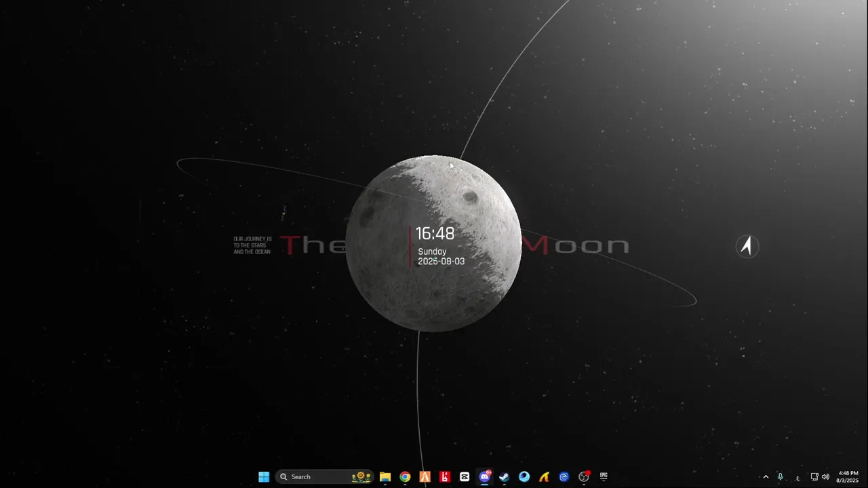Open the 4:48 PM clock and calendar
The width and height of the screenshot is (868, 488).
pyautogui.click(x=848, y=476)
